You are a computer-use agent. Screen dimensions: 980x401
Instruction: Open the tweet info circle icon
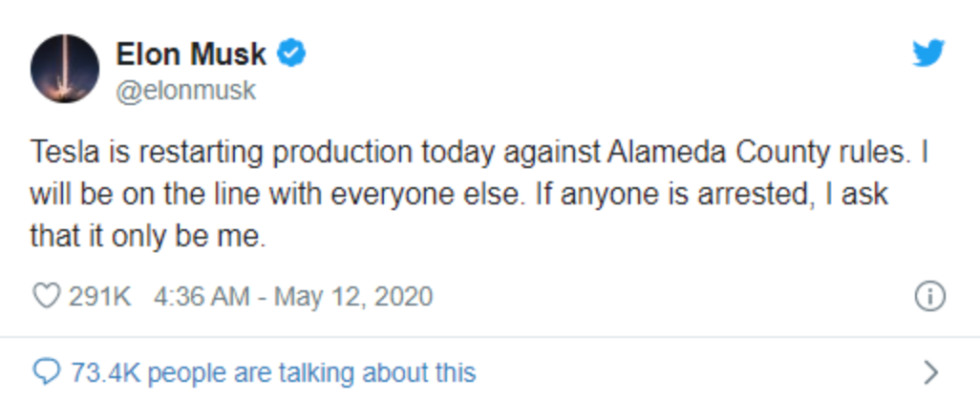[x=930, y=296]
